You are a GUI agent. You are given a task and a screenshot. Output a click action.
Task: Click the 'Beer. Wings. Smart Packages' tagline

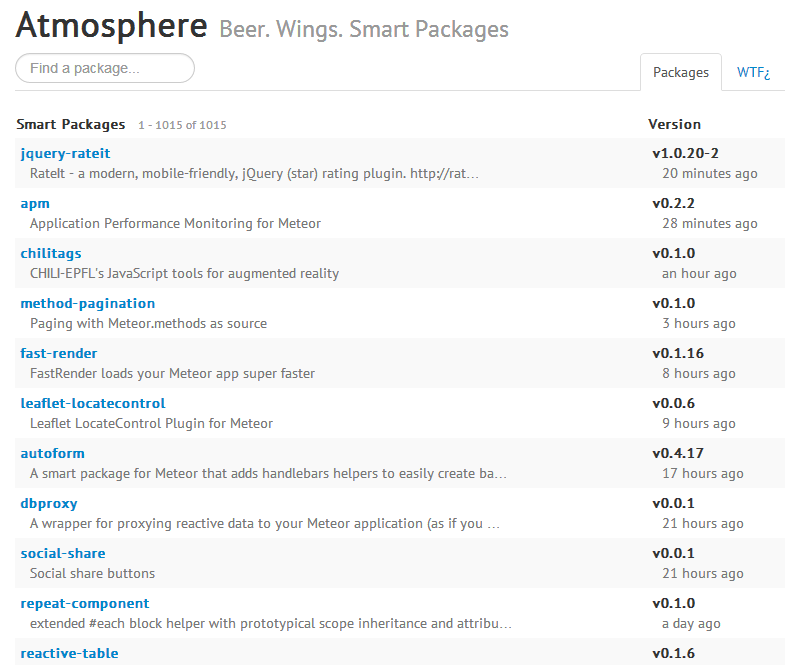[364, 29]
